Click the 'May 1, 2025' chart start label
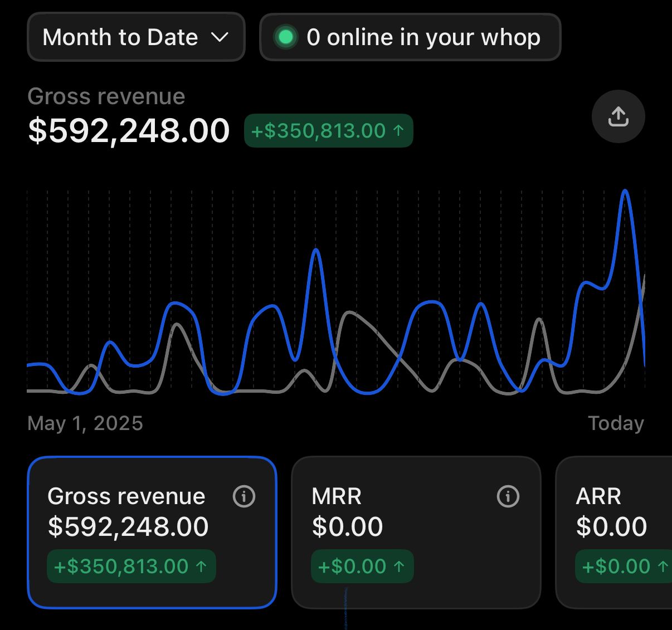 [x=85, y=423]
